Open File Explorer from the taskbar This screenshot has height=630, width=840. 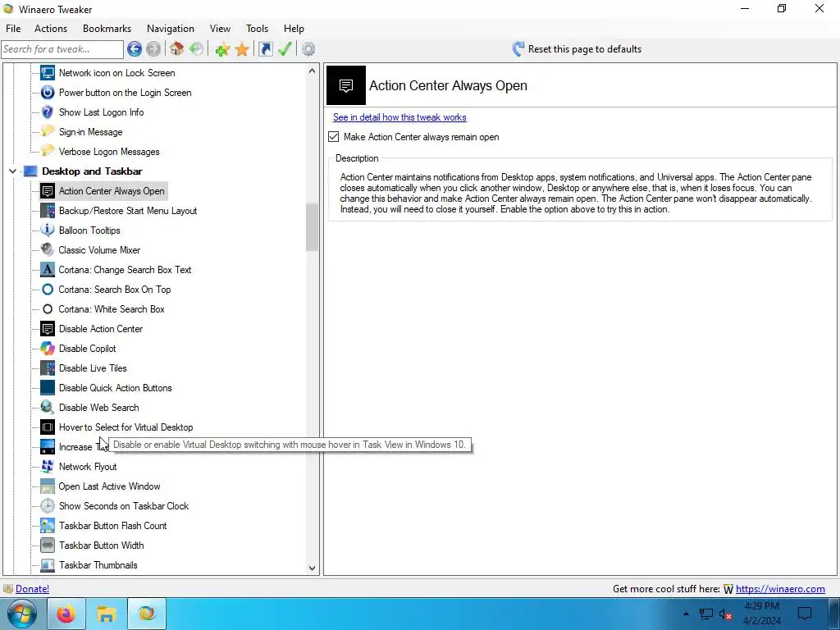[x=106, y=614]
